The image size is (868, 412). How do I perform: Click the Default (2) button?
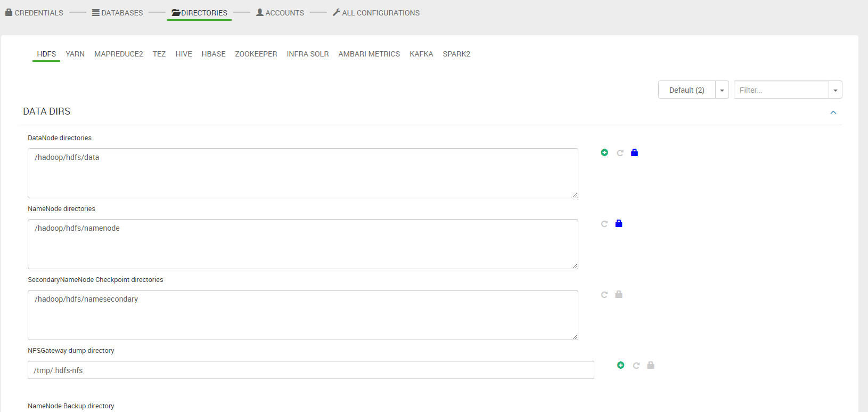(x=686, y=90)
